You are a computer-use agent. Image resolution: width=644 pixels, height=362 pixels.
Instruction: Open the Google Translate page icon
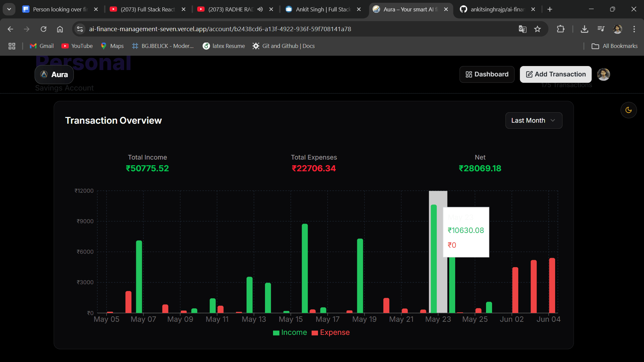[x=522, y=29]
